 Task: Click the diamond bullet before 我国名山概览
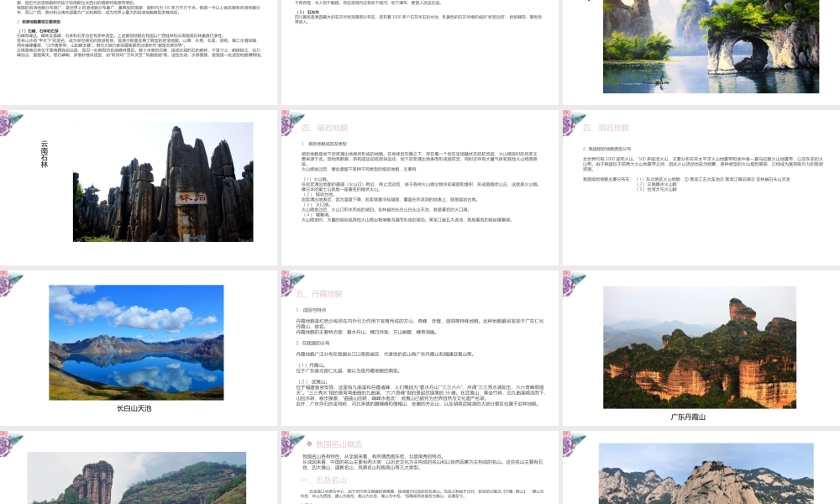click(x=309, y=444)
